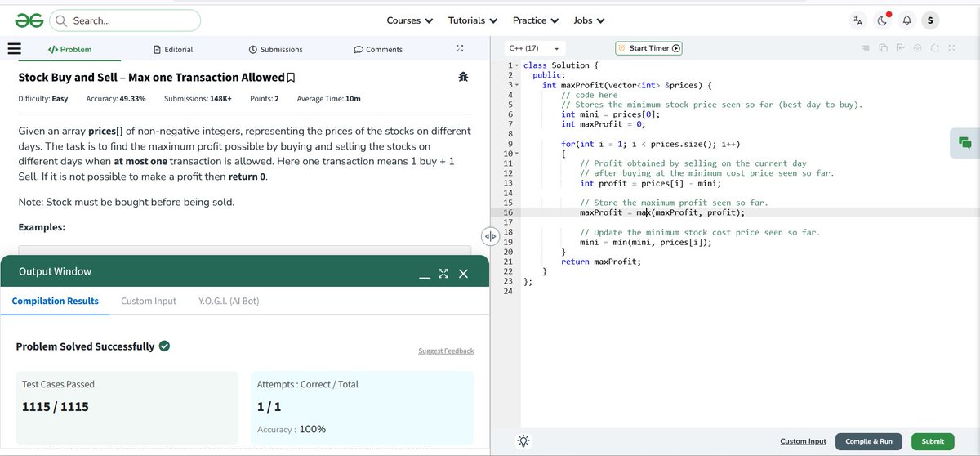Switch to the Custom Input tab
This screenshot has width=980, height=456.
(x=149, y=301)
